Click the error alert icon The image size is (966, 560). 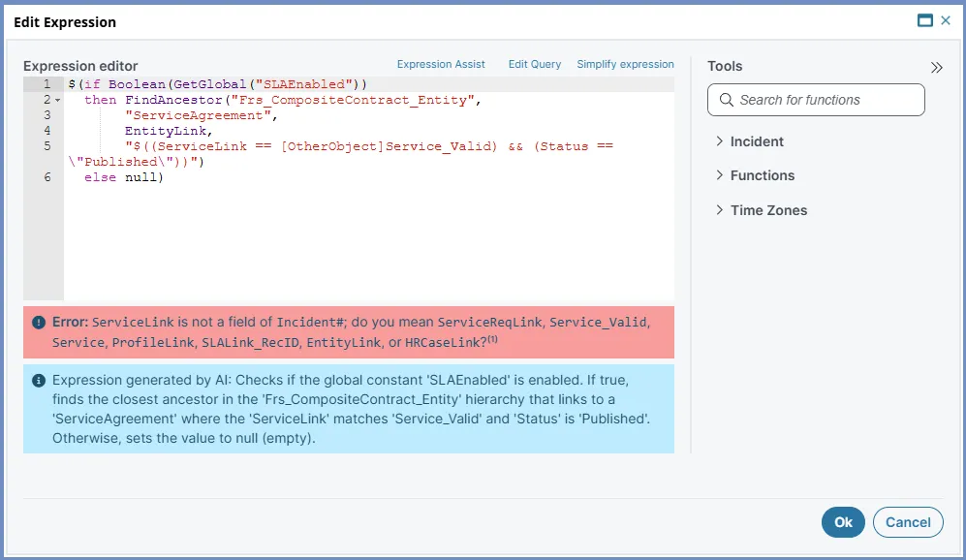(x=39, y=323)
